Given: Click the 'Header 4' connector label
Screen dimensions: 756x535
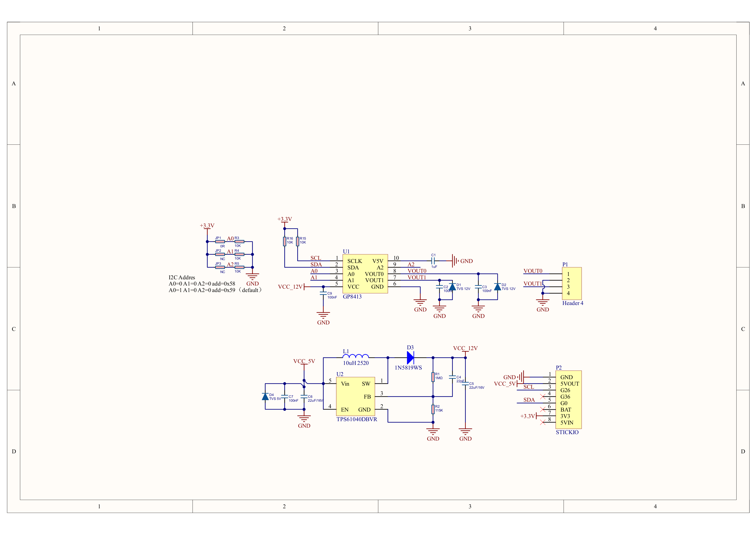Looking at the screenshot, I should (x=573, y=303).
